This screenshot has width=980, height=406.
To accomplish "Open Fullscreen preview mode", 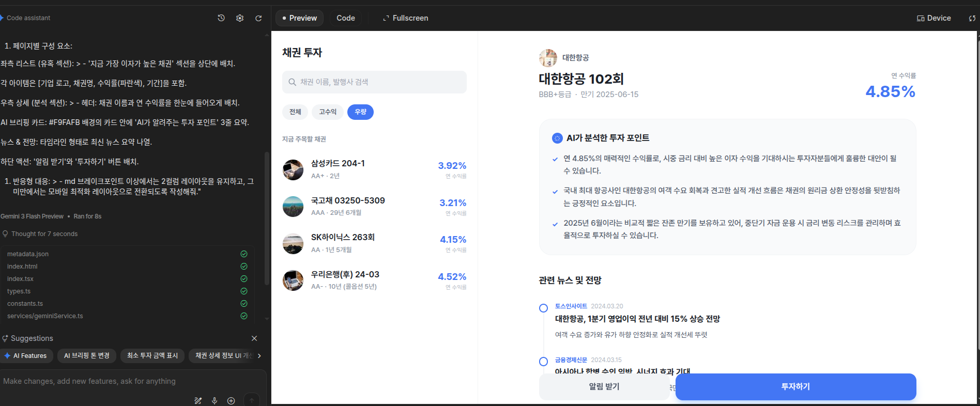I will click(x=406, y=18).
